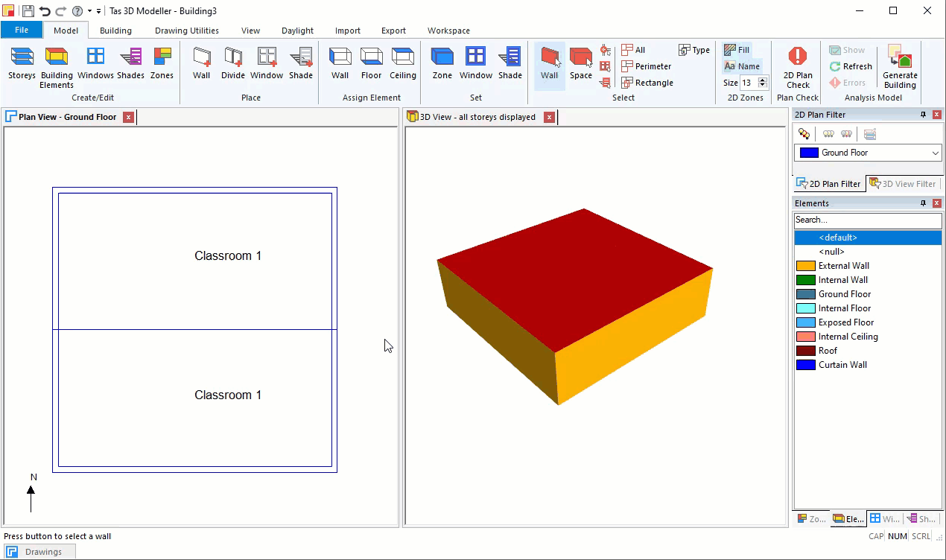Click the bottom small select icon beside Space
This screenshot has width=946, height=560.
(606, 83)
